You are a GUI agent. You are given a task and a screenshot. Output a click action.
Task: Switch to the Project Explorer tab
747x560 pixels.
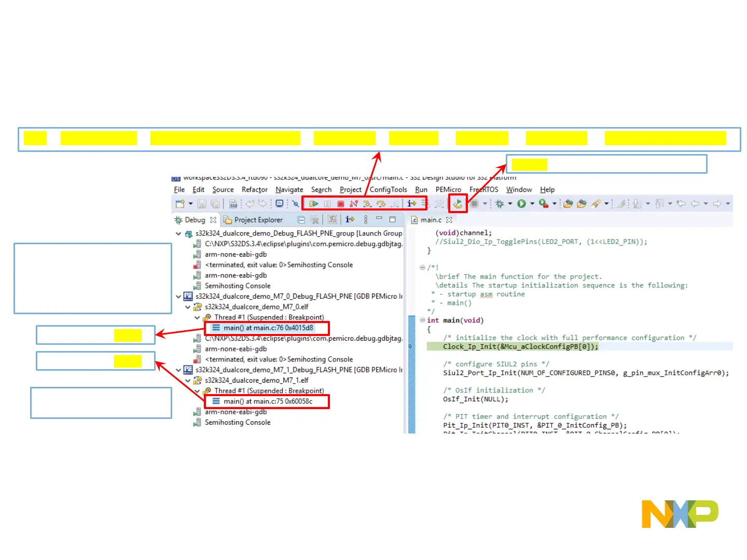(253, 220)
